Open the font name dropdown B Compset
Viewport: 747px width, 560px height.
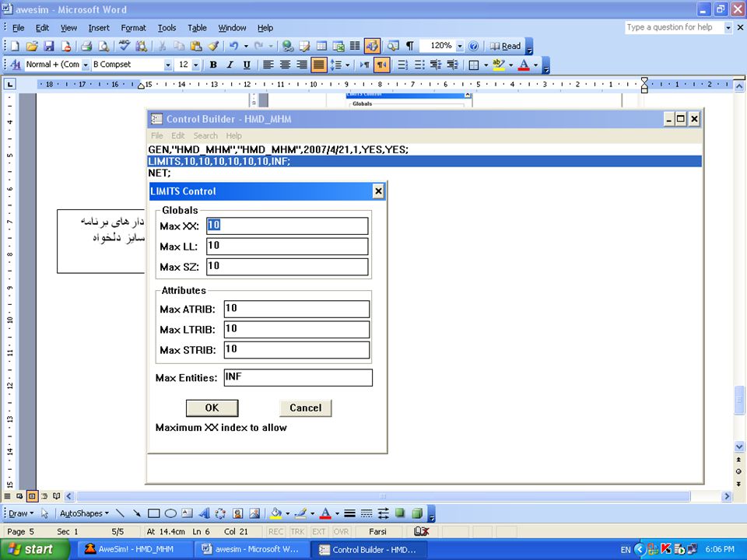pos(168,65)
